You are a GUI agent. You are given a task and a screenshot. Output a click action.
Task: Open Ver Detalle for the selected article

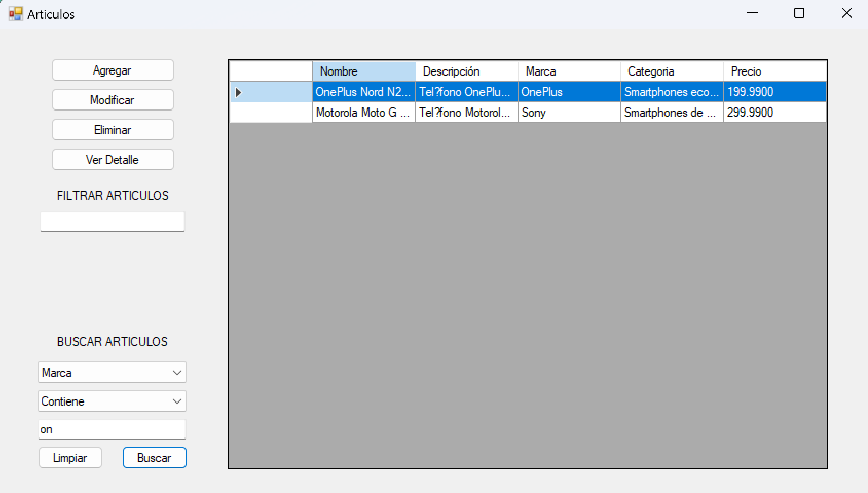click(113, 160)
